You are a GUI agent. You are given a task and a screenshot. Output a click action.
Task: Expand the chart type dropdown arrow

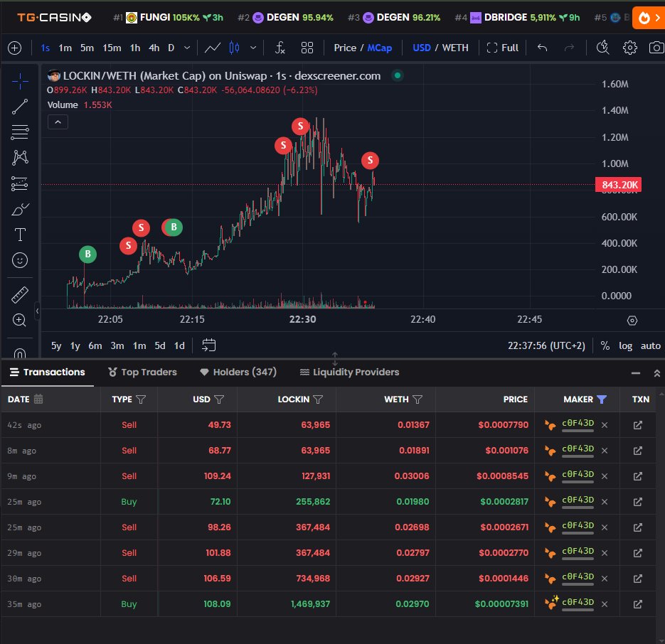pos(253,48)
